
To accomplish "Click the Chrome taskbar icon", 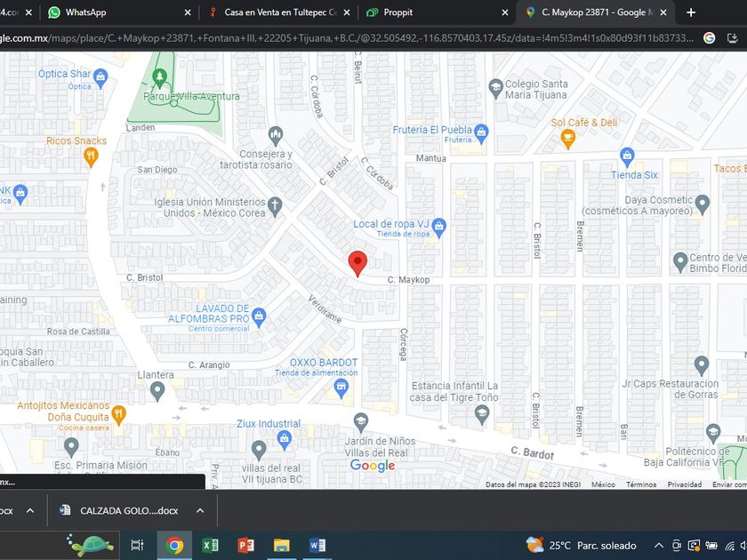I will click(174, 545).
